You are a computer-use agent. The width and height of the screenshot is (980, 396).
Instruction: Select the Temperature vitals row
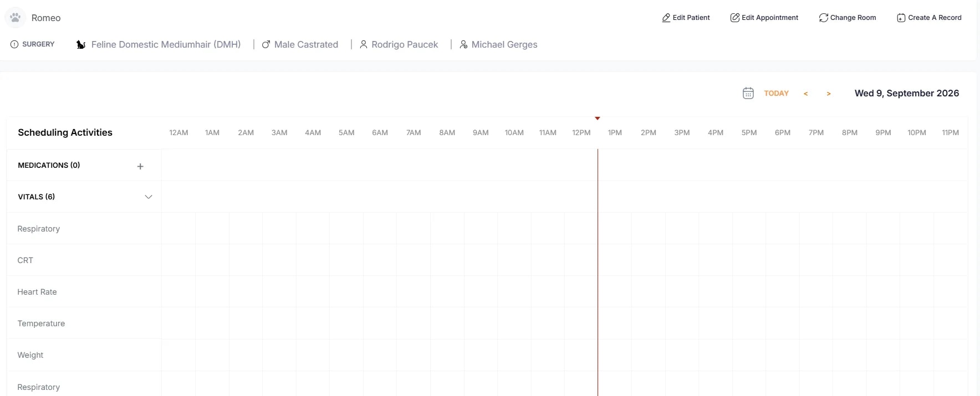(x=84, y=323)
